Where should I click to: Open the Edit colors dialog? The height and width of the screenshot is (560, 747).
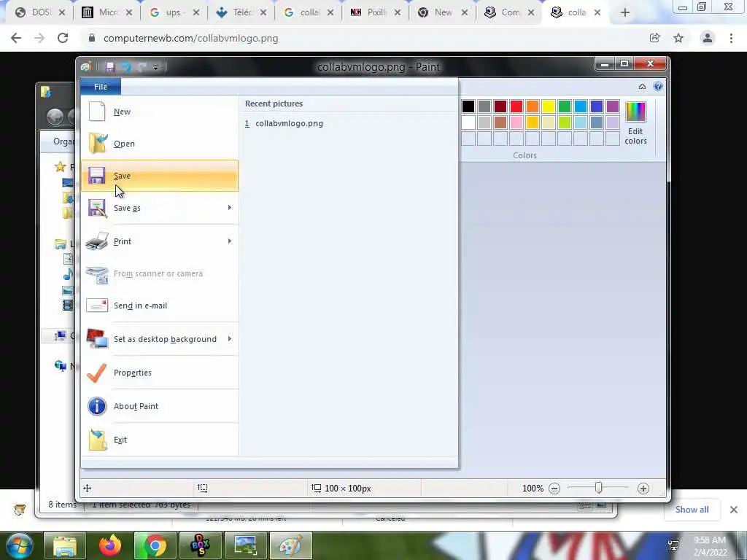[x=635, y=122]
